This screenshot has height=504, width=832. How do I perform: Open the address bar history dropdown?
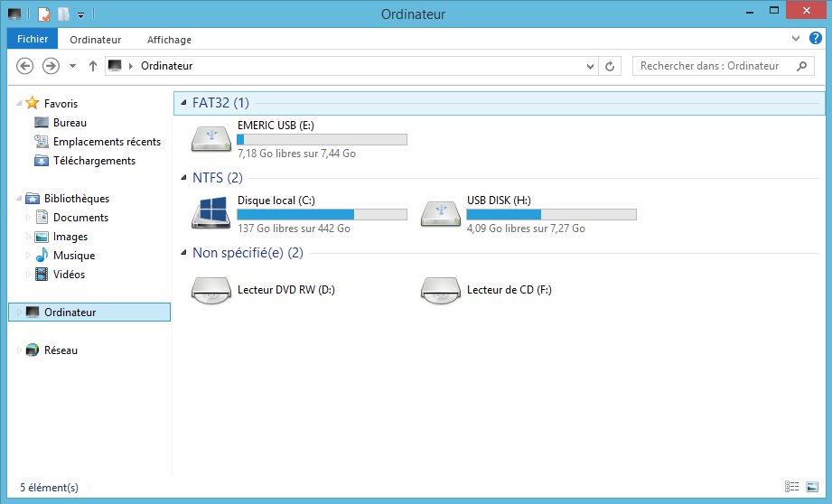(x=591, y=66)
